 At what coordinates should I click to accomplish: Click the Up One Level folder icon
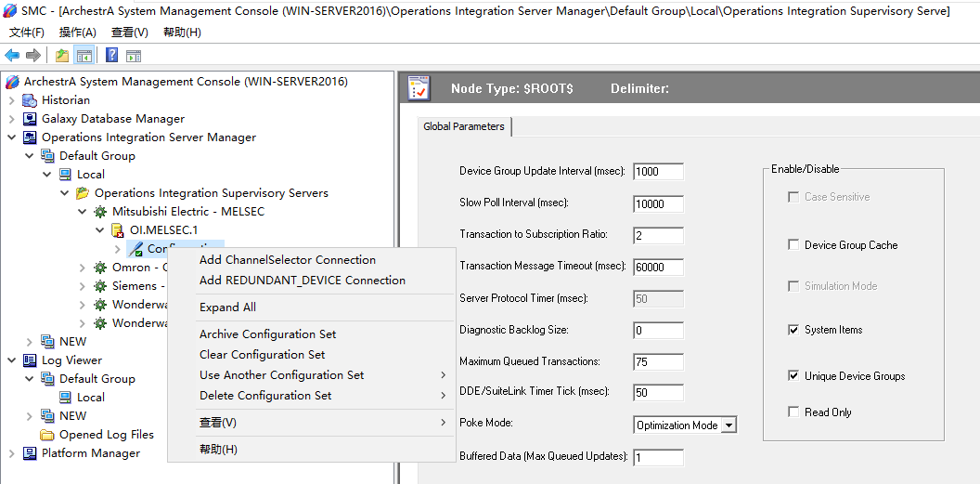point(62,56)
